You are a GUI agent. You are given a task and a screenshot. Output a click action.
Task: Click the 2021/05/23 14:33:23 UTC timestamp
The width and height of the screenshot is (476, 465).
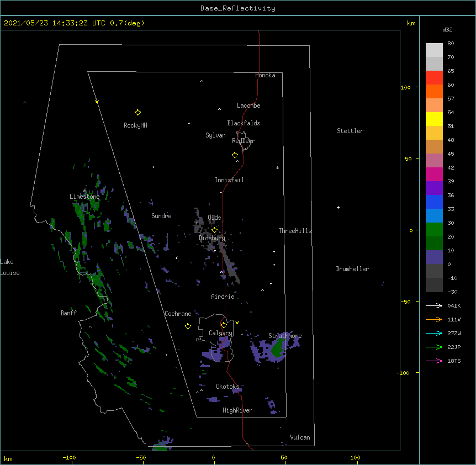(55, 23)
